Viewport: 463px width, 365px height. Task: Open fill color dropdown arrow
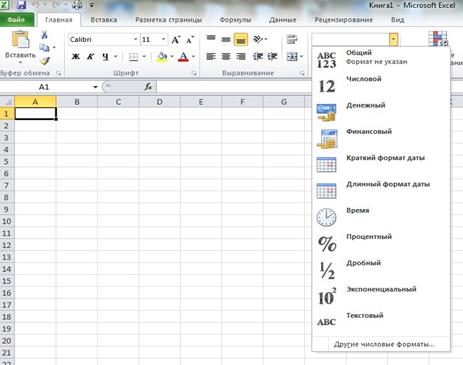tap(172, 57)
